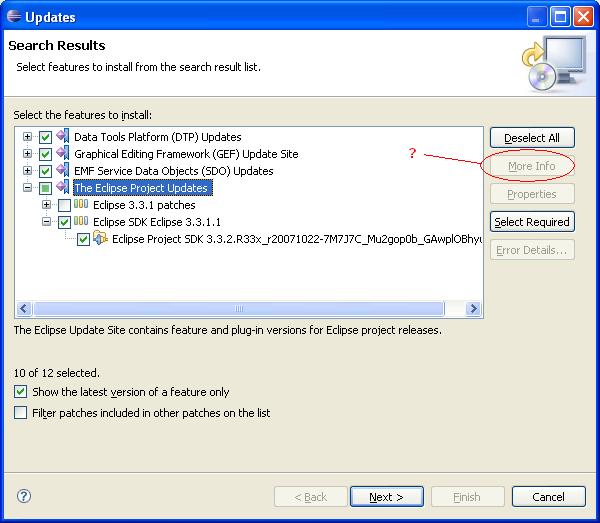Click the Eclipse SDK Eclipse 3.3.1.1 category icon
The width and height of the screenshot is (600, 523).
(x=81, y=221)
